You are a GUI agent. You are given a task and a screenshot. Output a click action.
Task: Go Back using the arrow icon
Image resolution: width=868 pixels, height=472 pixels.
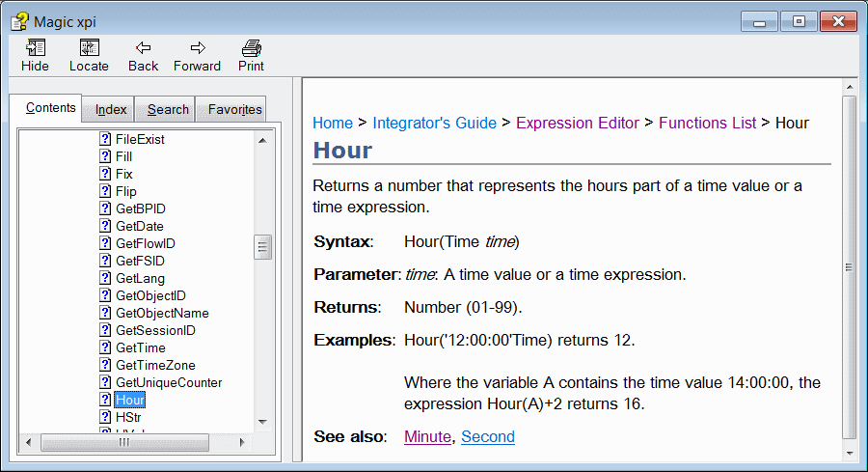pyautogui.click(x=144, y=47)
